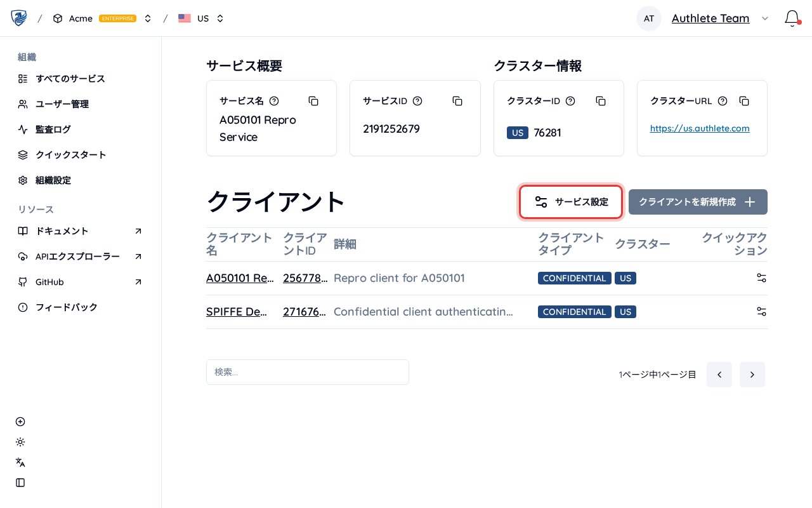
Task: Click the 検索 search field
Action: [308, 372]
